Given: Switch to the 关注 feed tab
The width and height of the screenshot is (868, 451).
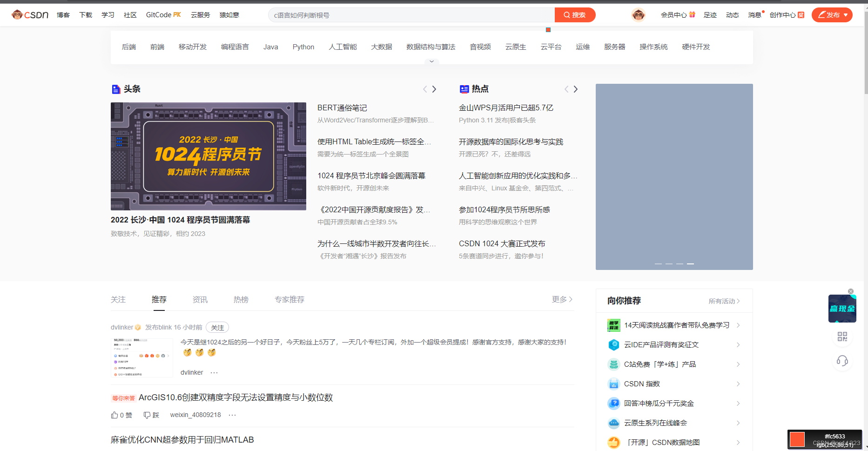Looking at the screenshot, I should point(118,300).
